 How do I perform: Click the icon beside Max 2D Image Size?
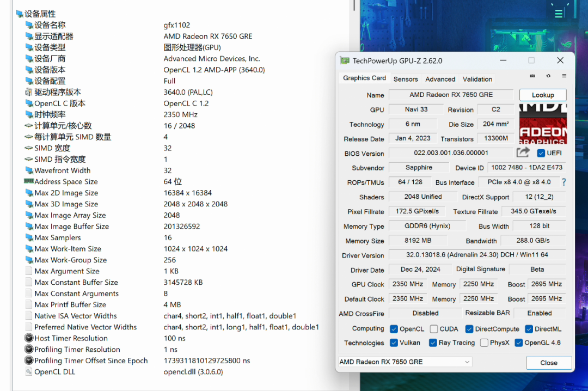click(x=29, y=193)
